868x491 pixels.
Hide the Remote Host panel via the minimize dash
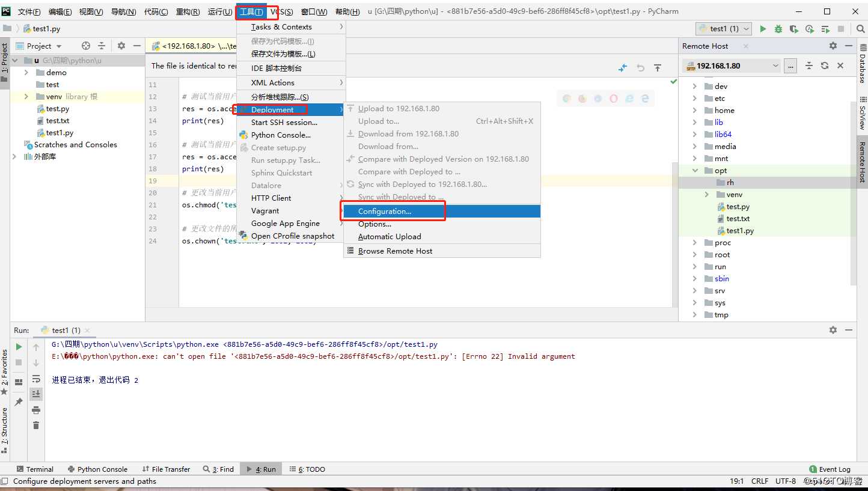point(849,46)
